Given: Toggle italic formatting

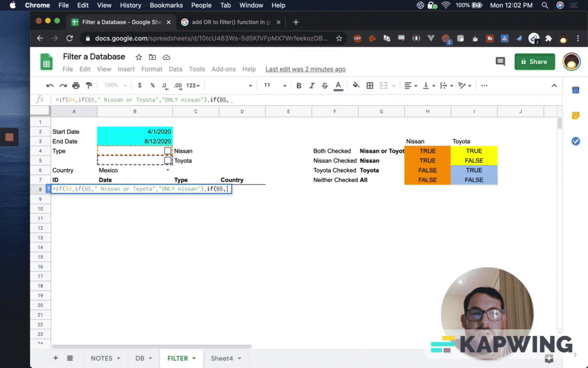Looking at the screenshot, I should pyautogui.click(x=312, y=86).
